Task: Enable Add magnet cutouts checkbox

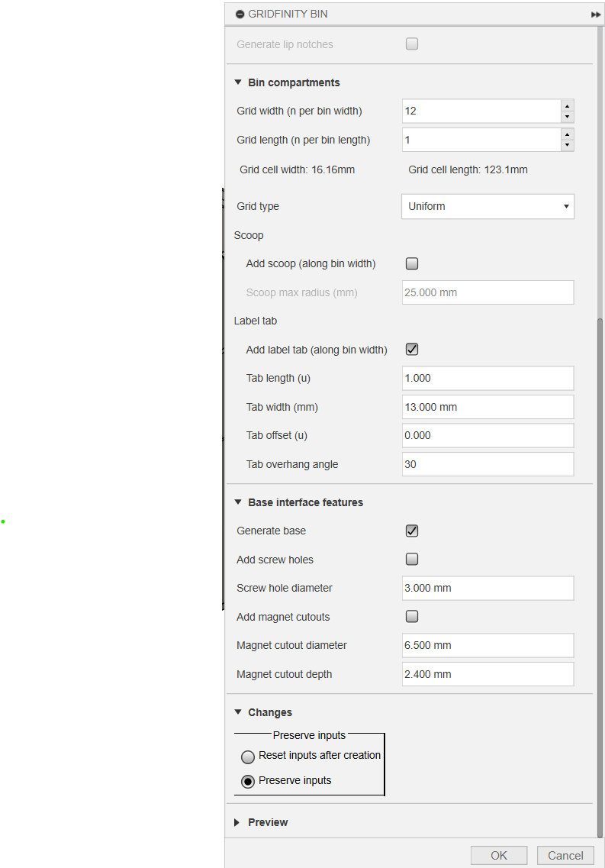Action: [412, 616]
